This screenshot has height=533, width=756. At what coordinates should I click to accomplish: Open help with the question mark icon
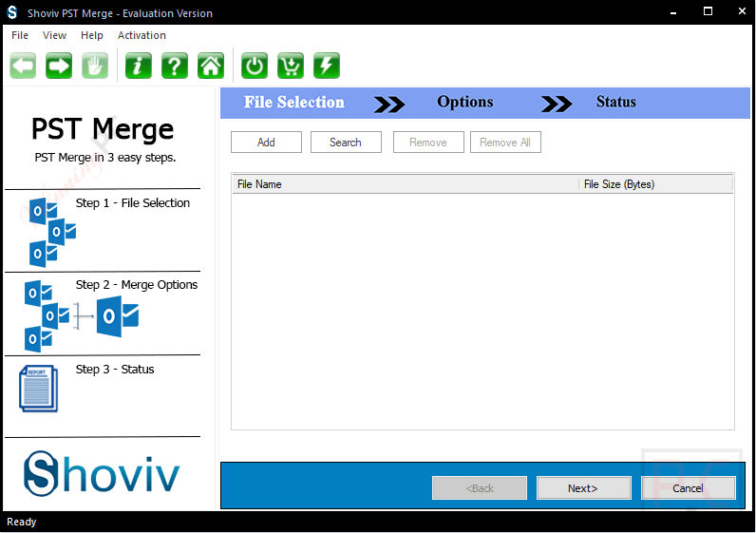[175, 66]
